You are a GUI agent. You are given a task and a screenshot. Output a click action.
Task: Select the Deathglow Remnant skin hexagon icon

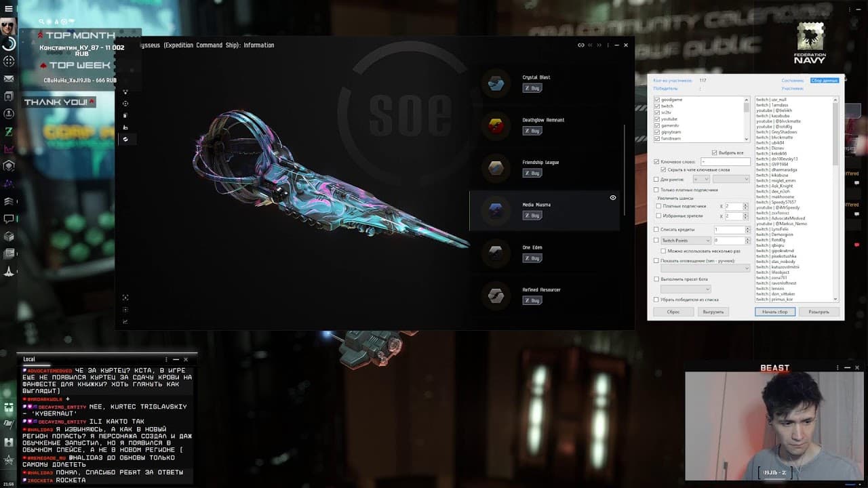click(x=496, y=126)
